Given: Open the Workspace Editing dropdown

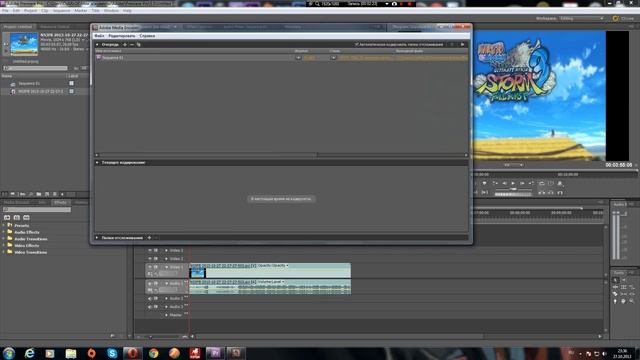Looking at the screenshot, I should [582, 18].
